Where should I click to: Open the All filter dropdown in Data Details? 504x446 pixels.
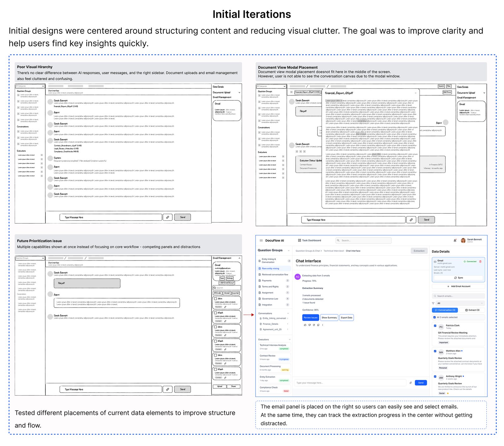click(x=460, y=303)
